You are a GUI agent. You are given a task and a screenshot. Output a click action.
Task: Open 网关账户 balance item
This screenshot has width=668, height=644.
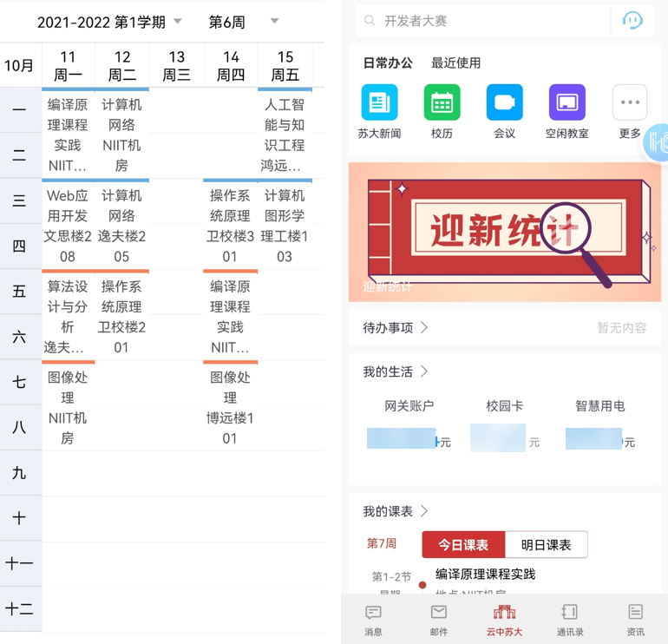(x=409, y=424)
